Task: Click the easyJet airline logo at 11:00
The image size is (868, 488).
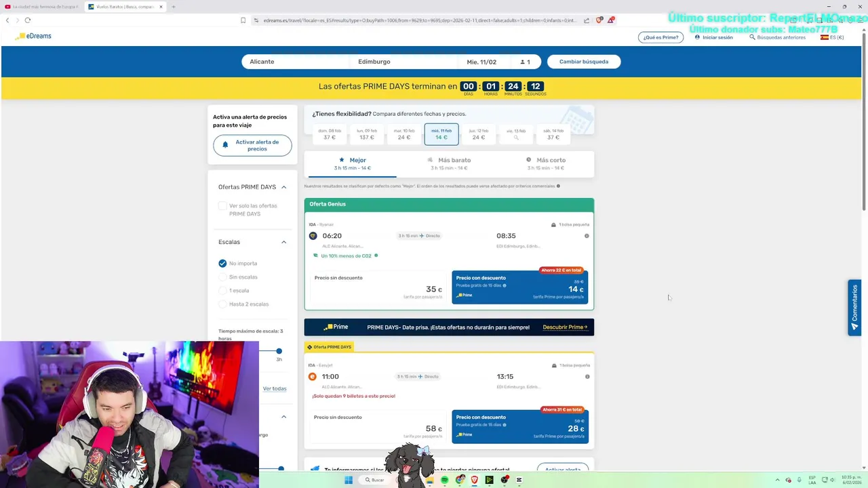Action: point(313,377)
